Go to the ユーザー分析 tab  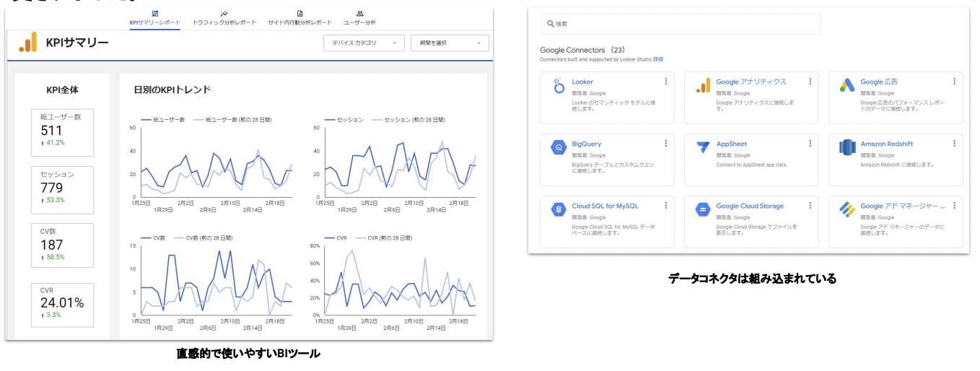[x=359, y=18]
